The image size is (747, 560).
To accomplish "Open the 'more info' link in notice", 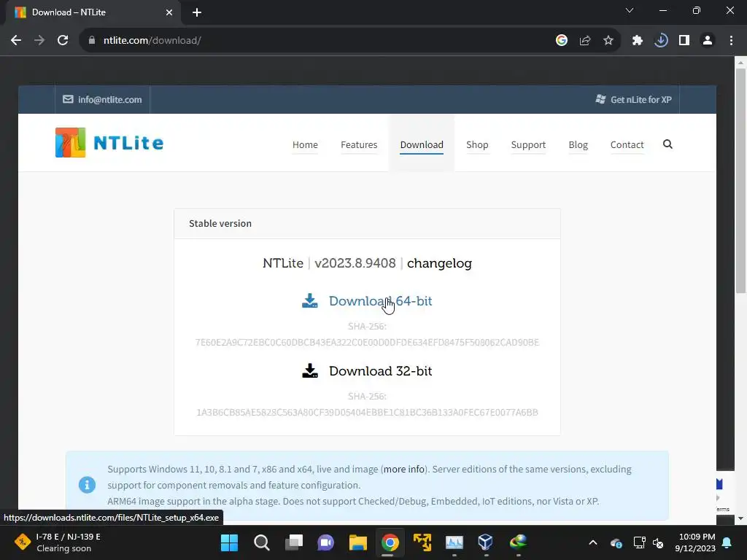I will 404,469.
